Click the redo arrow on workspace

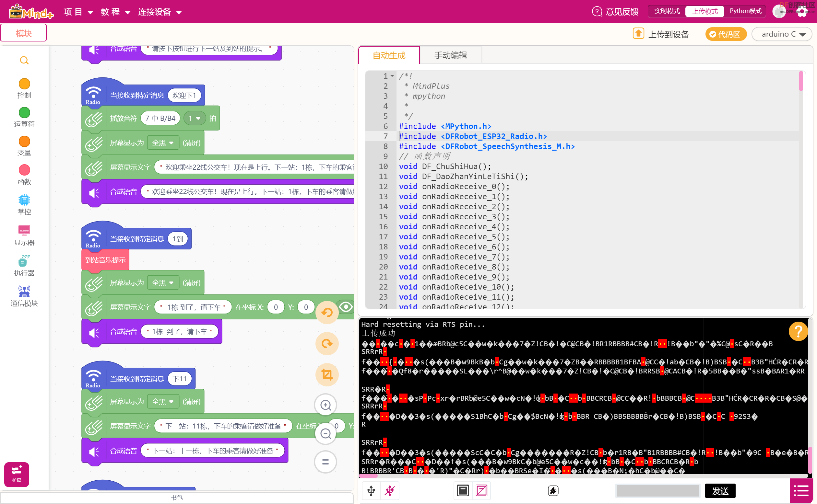(x=326, y=343)
